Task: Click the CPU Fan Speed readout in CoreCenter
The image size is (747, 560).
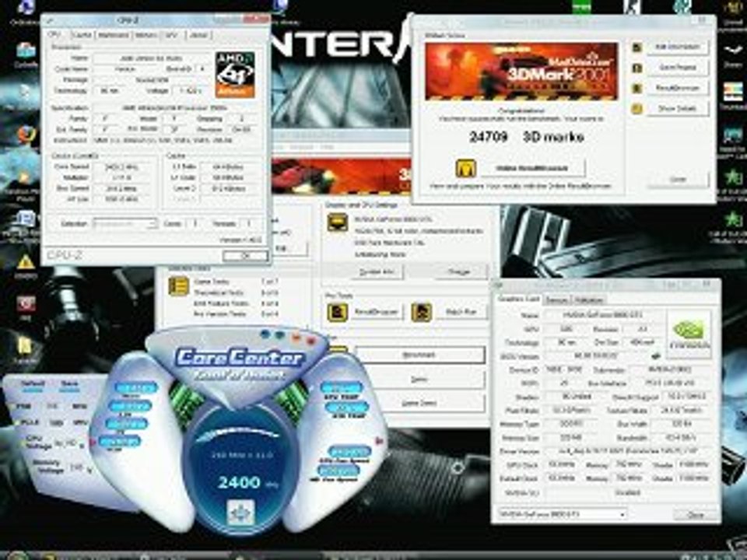Action: pyautogui.click(x=349, y=453)
